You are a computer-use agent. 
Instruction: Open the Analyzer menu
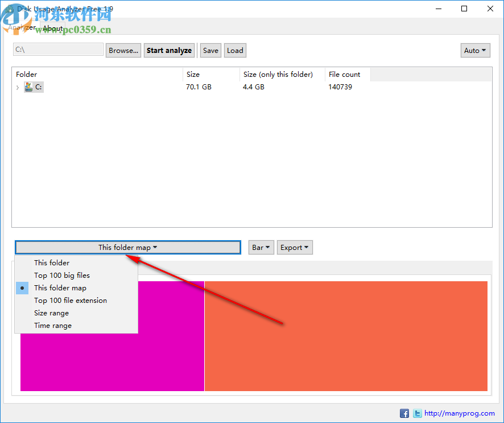22,27
